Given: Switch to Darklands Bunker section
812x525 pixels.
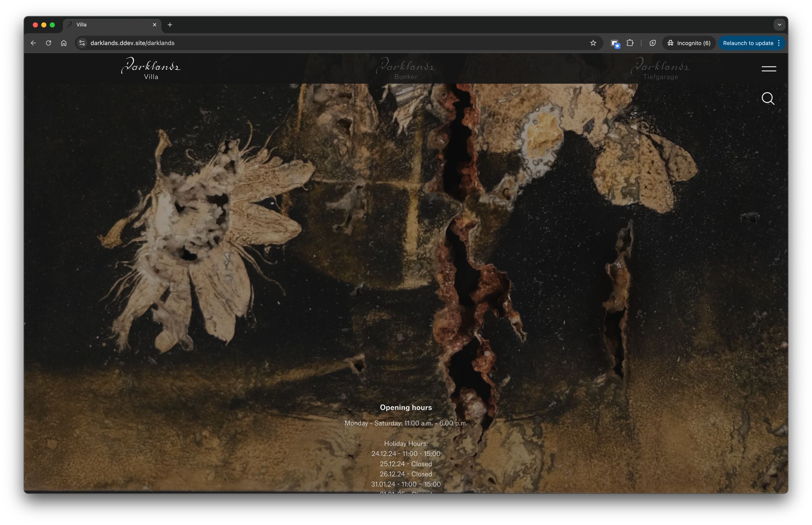Looking at the screenshot, I should (406, 69).
